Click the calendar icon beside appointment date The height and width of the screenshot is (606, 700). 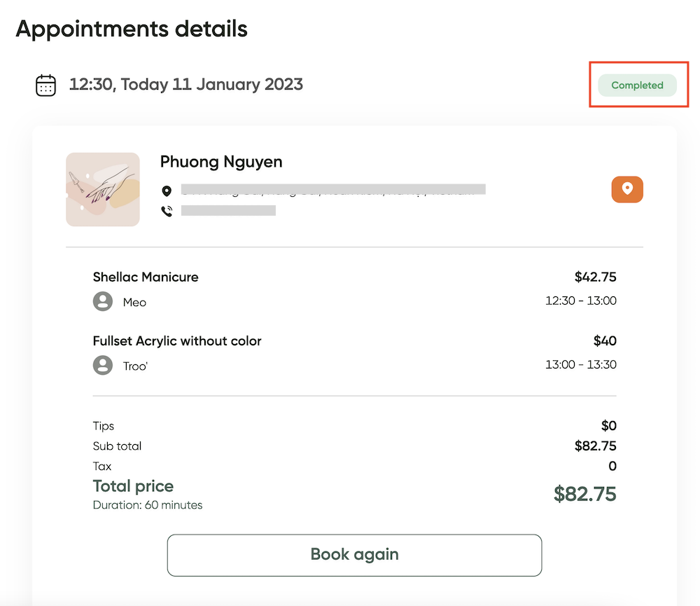coord(45,85)
